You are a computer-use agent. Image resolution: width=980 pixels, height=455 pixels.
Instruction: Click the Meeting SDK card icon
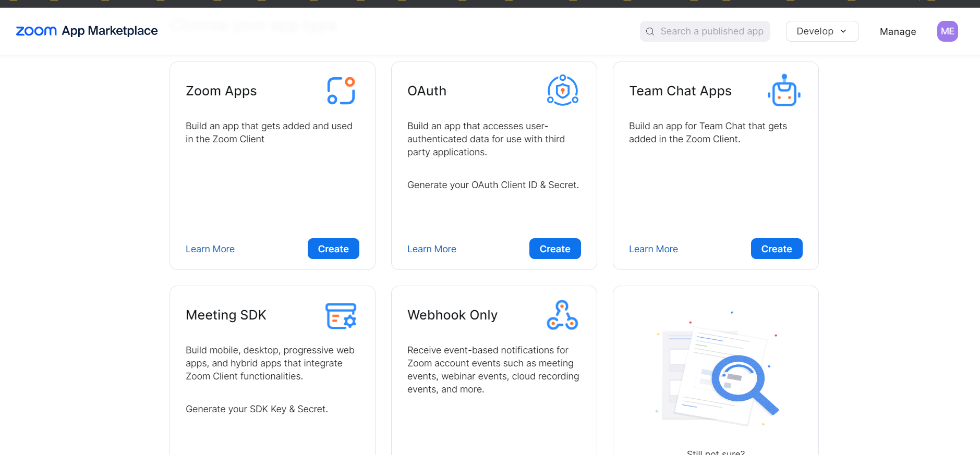[341, 316]
